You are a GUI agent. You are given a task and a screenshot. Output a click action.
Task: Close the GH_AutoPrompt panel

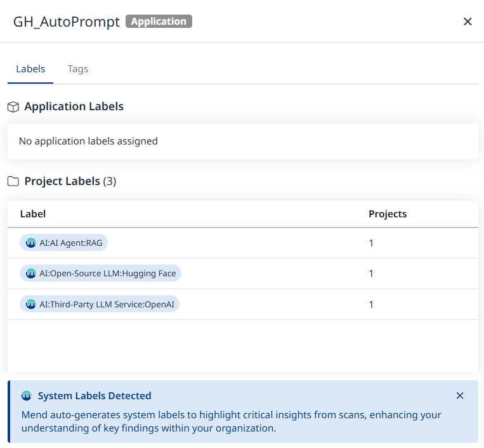coord(468,22)
